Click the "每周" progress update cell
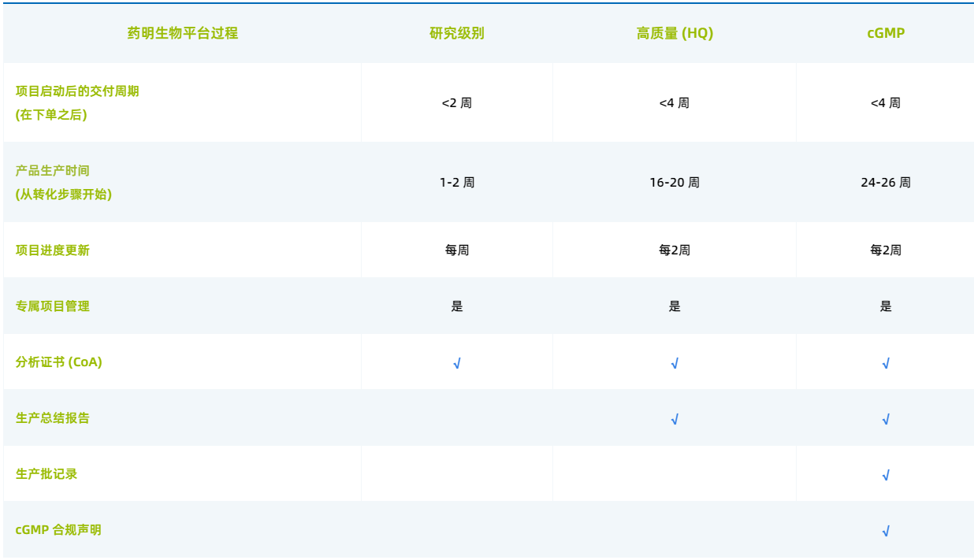The height and width of the screenshot is (560, 974). pos(457,250)
